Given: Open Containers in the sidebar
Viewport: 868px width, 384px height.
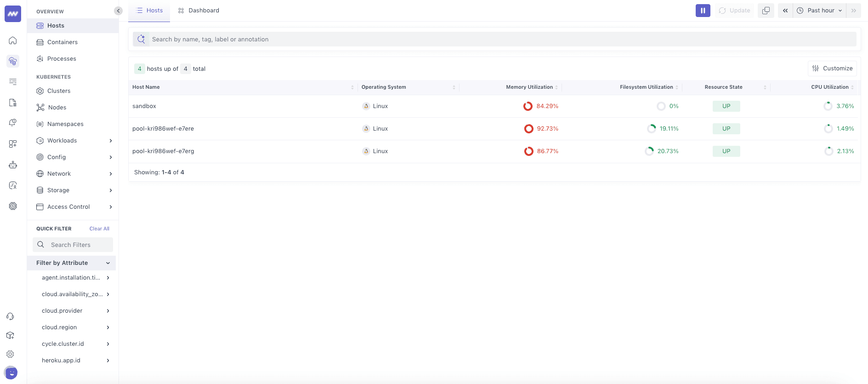Looking at the screenshot, I should click(62, 42).
